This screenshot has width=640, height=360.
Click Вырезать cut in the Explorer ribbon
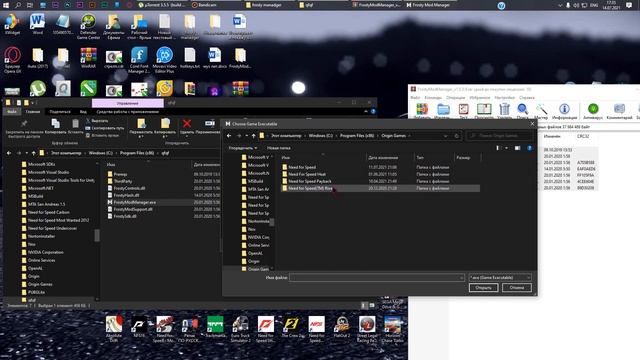[97, 121]
